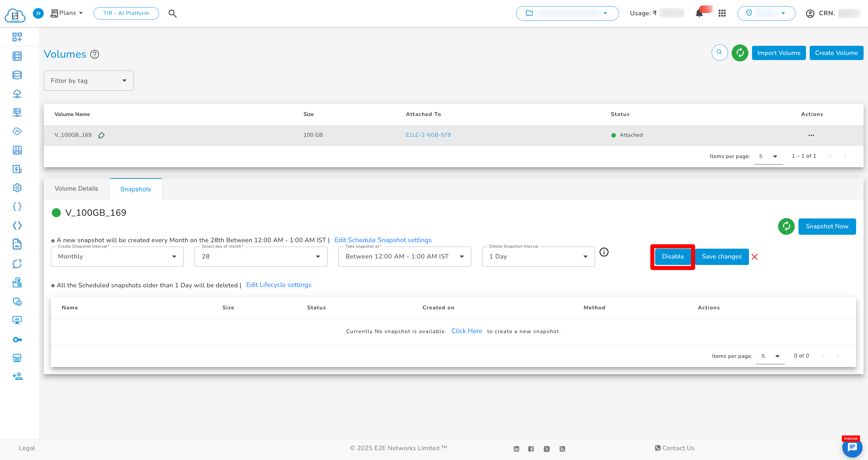Open the apps grid icon
Image resolution: width=868 pixels, height=460 pixels.
[722, 13]
